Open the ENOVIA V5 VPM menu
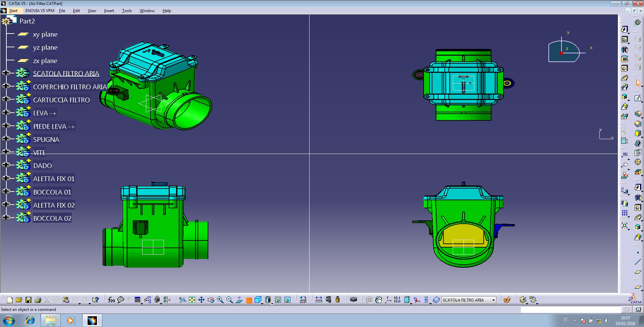The width and height of the screenshot is (644, 327). pos(40,11)
